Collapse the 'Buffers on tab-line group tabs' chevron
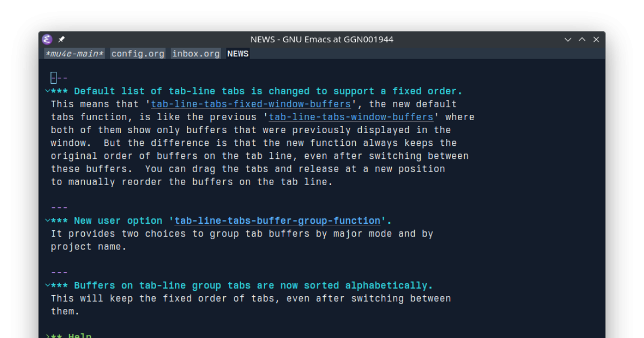The image size is (644, 338). click(47, 285)
